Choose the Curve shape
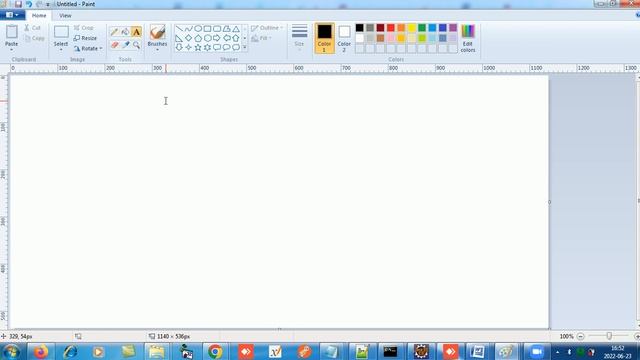Screen dimensions: 640x360 [x=189, y=29]
